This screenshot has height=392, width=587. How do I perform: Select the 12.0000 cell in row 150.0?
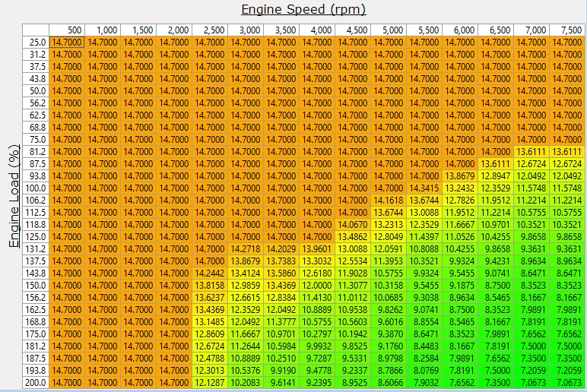click(317, 286)
